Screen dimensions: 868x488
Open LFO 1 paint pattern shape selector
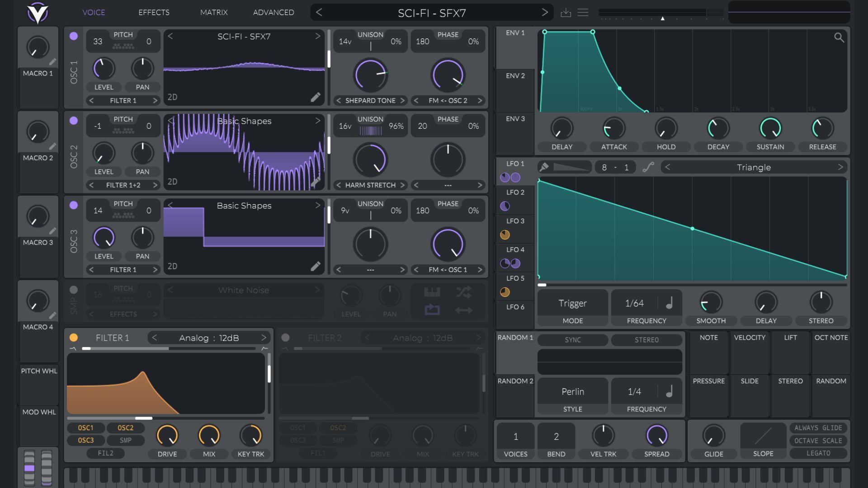[571, 167]
